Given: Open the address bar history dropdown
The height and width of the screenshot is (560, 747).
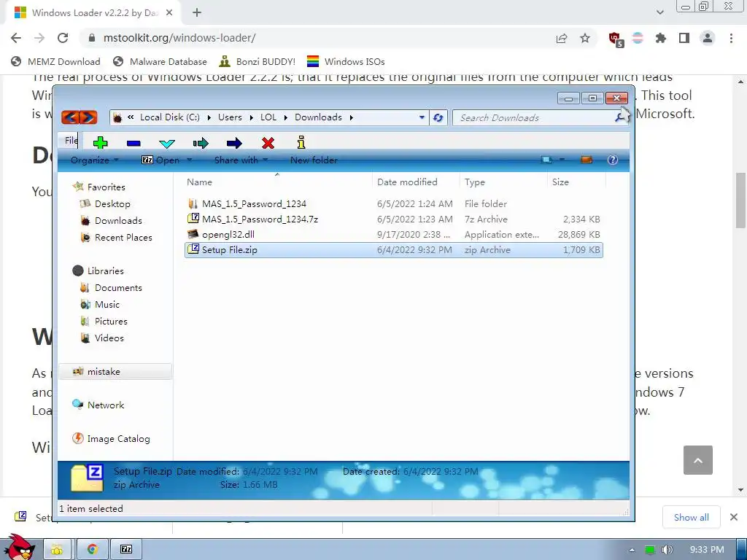Looking at the screenshot, I should coord(422,117).
